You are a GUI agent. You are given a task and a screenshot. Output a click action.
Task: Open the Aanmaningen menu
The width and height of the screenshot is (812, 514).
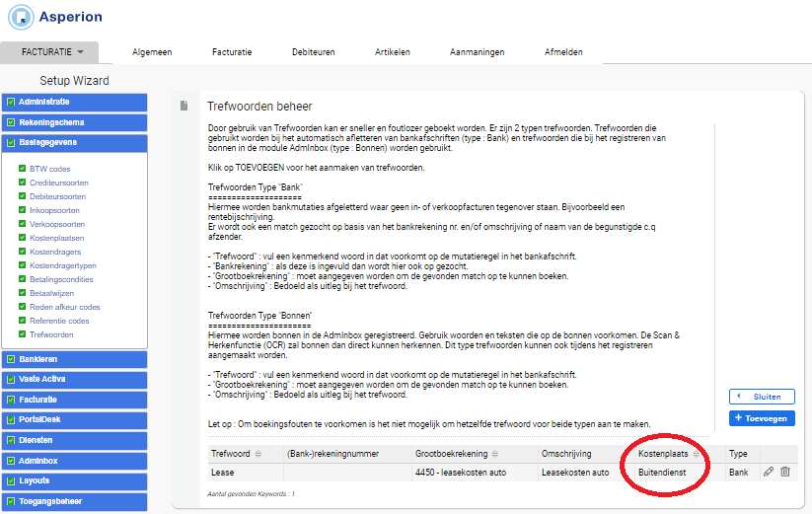click(x=477, y=52)
